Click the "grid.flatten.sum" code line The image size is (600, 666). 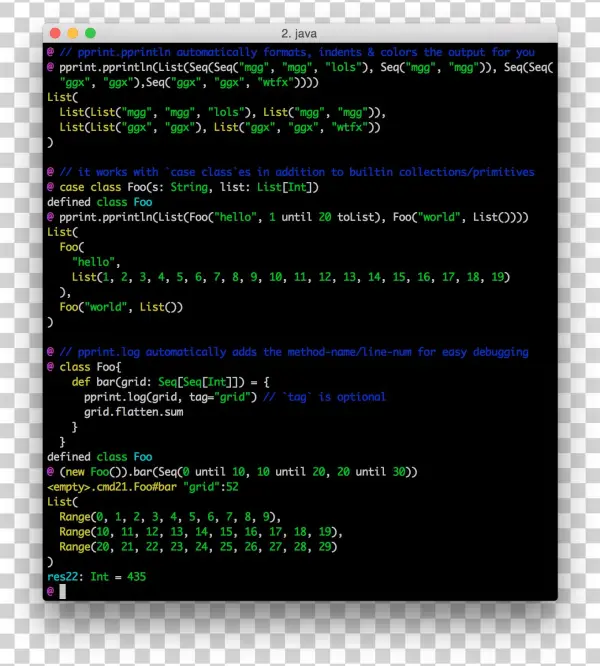133,412
